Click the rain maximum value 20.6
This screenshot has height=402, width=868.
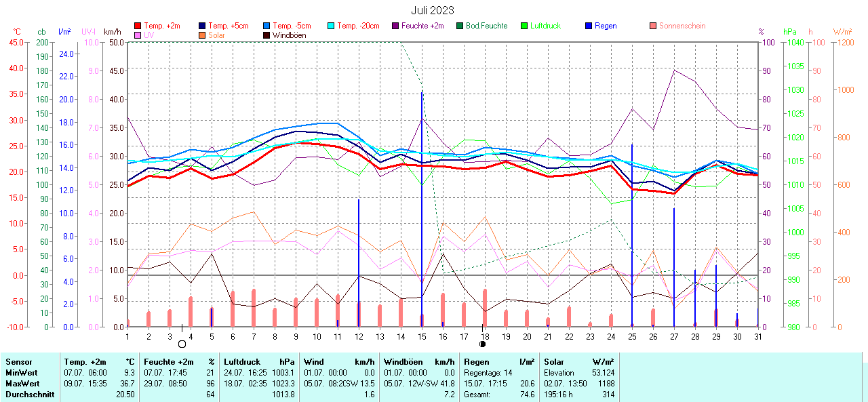point(526,383)
